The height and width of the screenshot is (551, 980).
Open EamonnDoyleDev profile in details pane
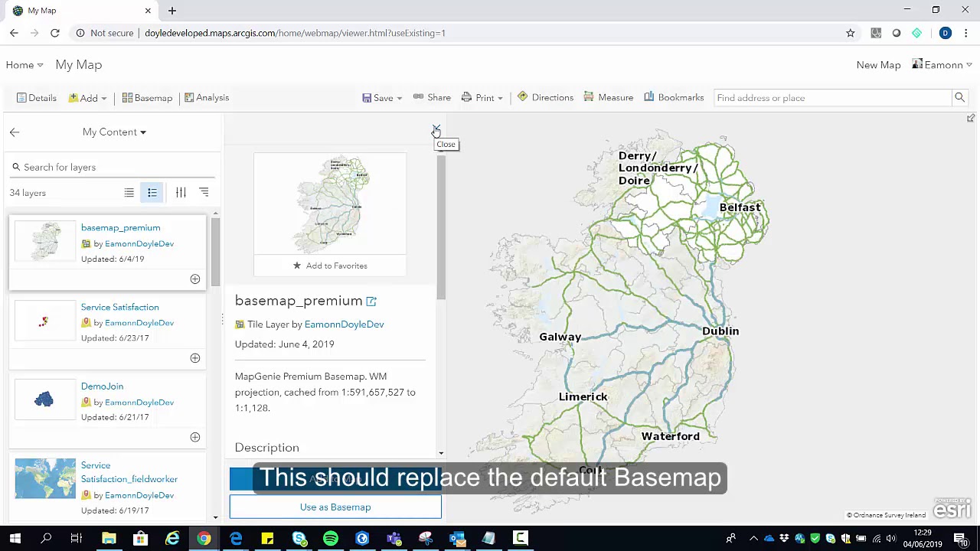[x=344, y=324]
